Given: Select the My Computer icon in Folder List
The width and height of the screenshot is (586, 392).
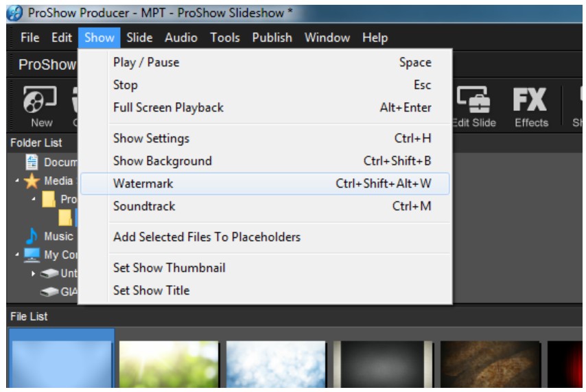Looking at the screenshot, I should pos(32,255).
